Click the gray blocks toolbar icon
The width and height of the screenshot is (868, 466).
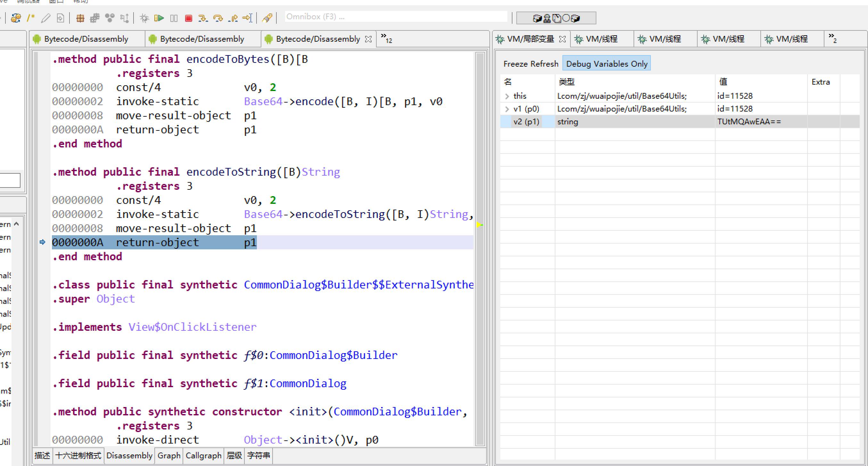tap(95, 18)
